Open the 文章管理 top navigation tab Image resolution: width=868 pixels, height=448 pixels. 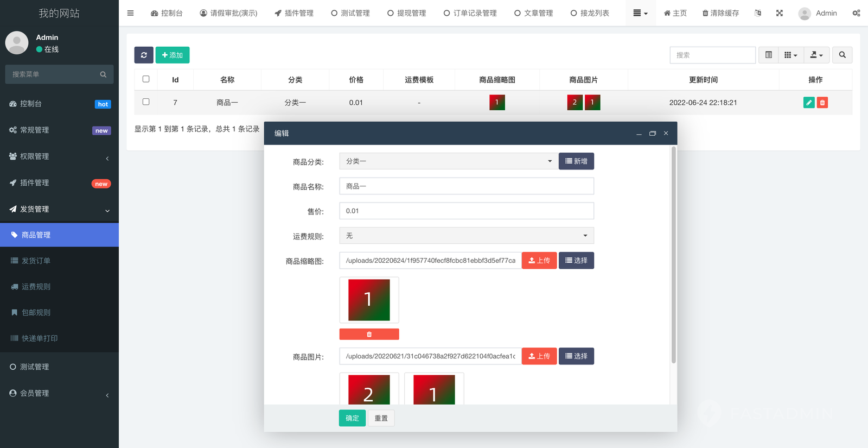point(533,13)
